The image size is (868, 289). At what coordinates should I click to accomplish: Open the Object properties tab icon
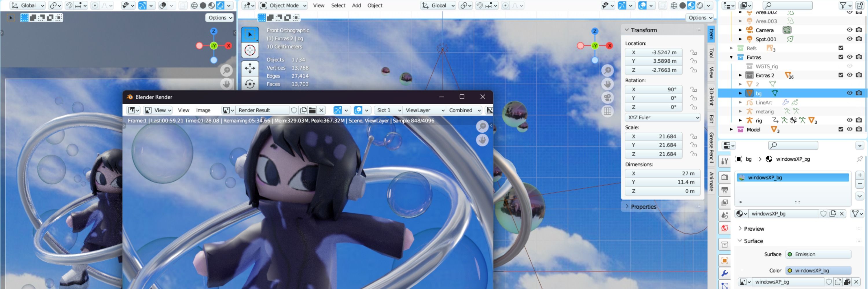[x=725, y=260]
